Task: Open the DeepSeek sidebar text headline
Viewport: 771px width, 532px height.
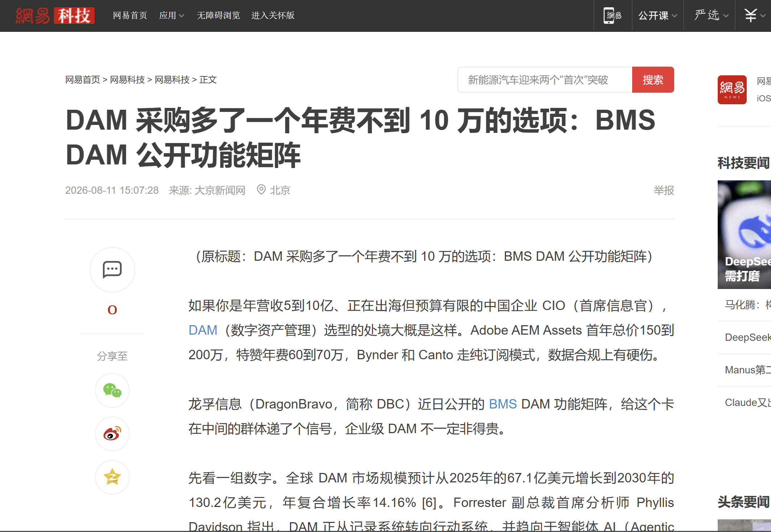Action: click(x=748, y=338)
